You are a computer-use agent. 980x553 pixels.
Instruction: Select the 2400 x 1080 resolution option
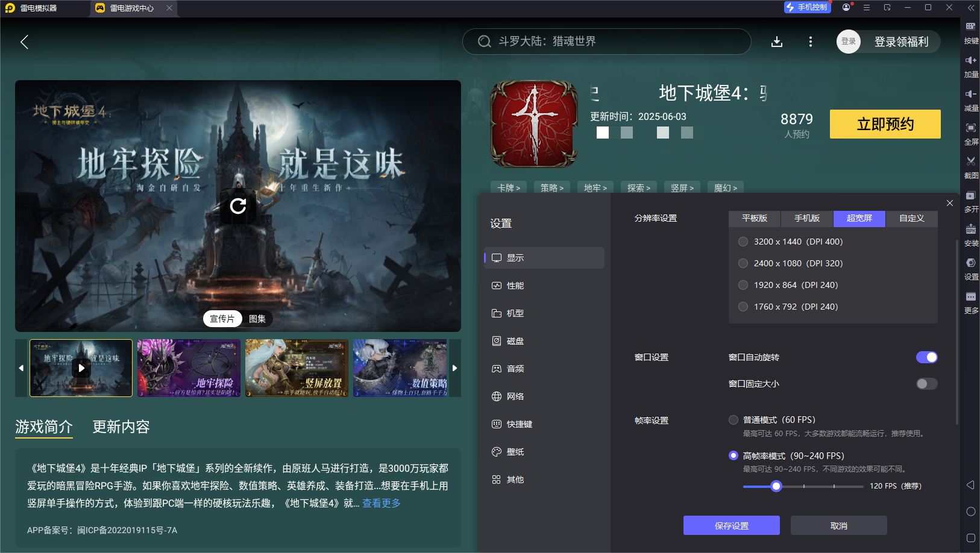click(743, 263)
